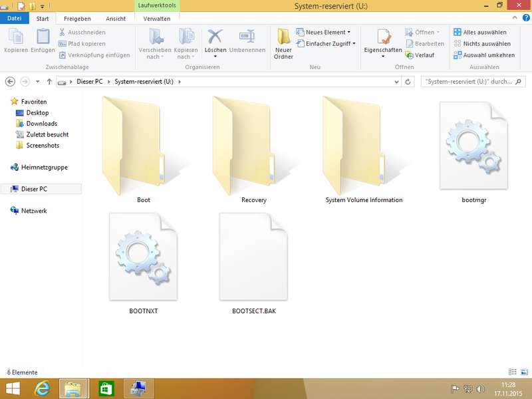Navigate up one folder level arrow
The height and width of the screenshot is (399, 532).
(x=49, y=82)
